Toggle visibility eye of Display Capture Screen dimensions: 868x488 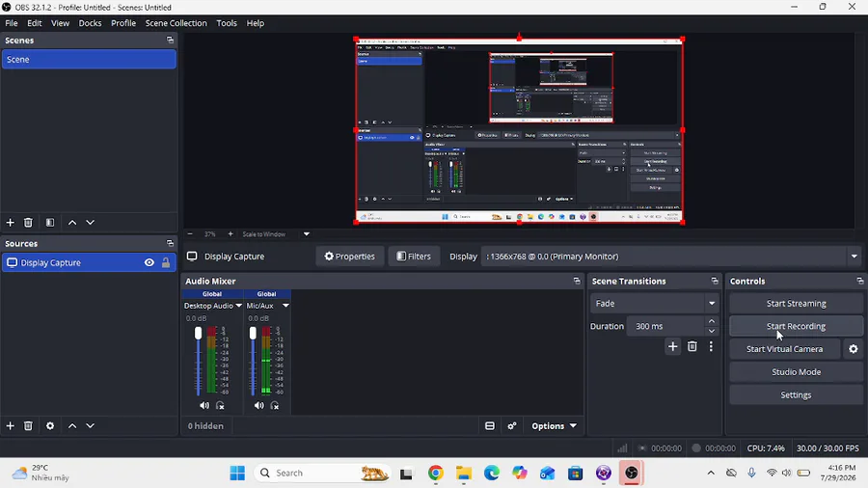149,263
